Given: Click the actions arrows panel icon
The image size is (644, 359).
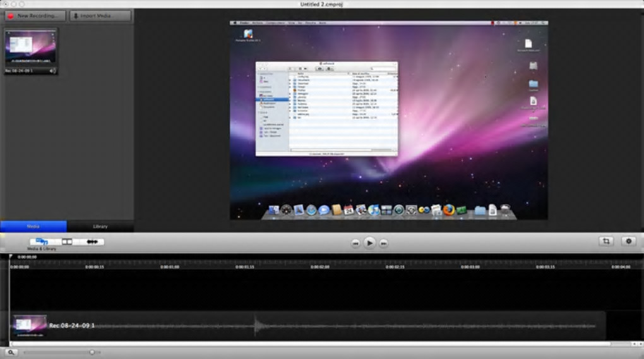Looking at the screenshot, I should pyautogui.click(x=92, y=241).
